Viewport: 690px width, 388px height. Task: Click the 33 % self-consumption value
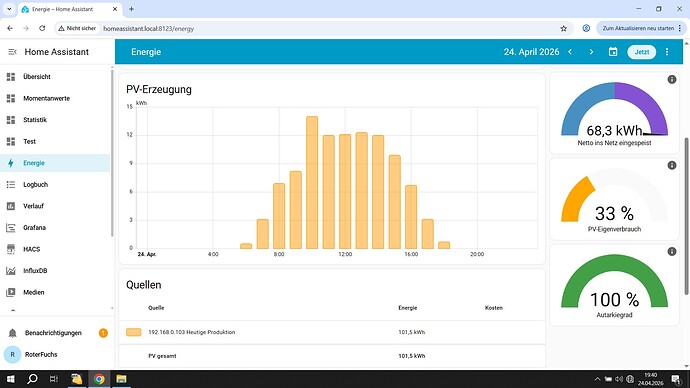pyautogui.click(x=614, y=214)
